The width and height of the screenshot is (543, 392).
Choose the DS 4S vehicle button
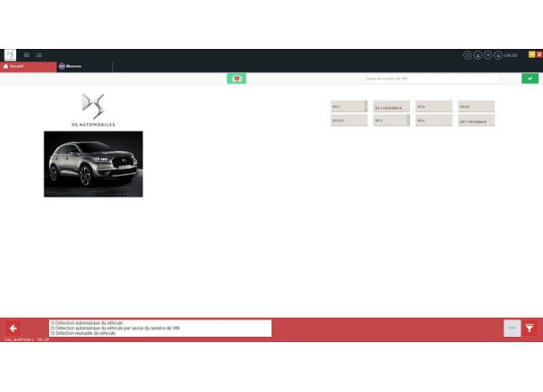click(x=476, y=106)
